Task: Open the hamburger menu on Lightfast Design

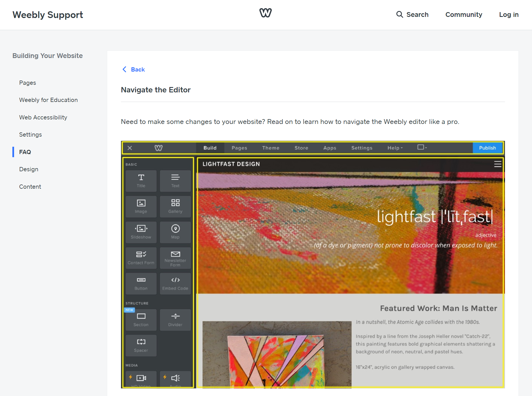Action: [497, 164]
